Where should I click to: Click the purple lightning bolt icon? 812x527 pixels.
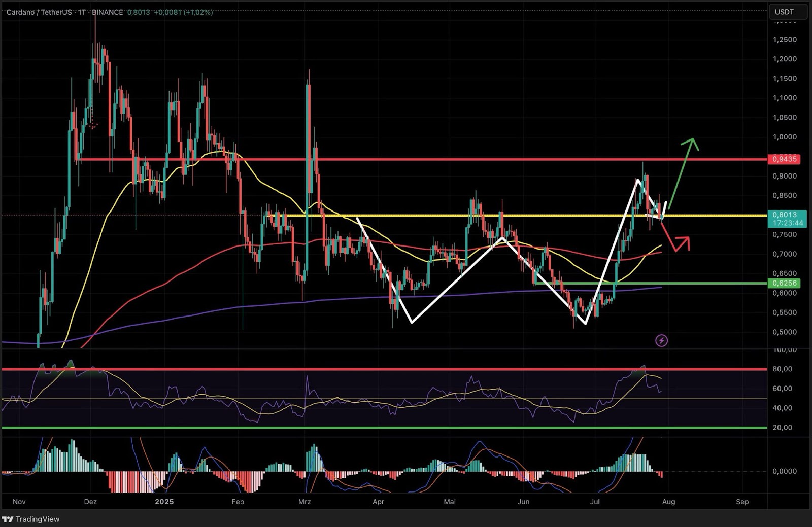point(661,340)
